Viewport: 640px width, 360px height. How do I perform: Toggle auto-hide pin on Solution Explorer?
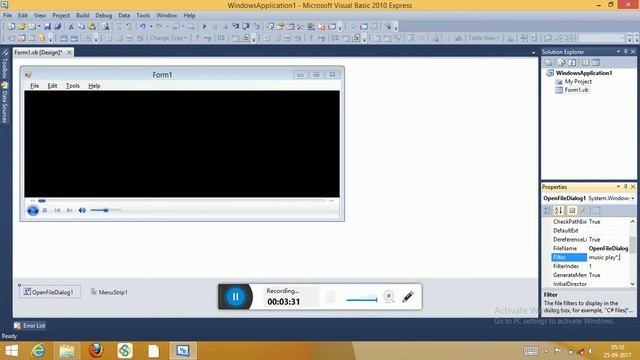(626, 51)
